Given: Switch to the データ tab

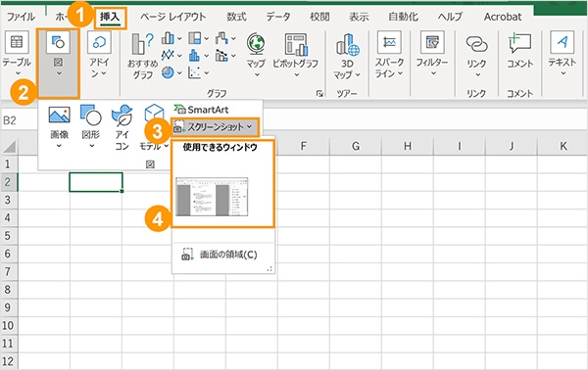Looking at the screenshot, I should [x=278, y=17].
